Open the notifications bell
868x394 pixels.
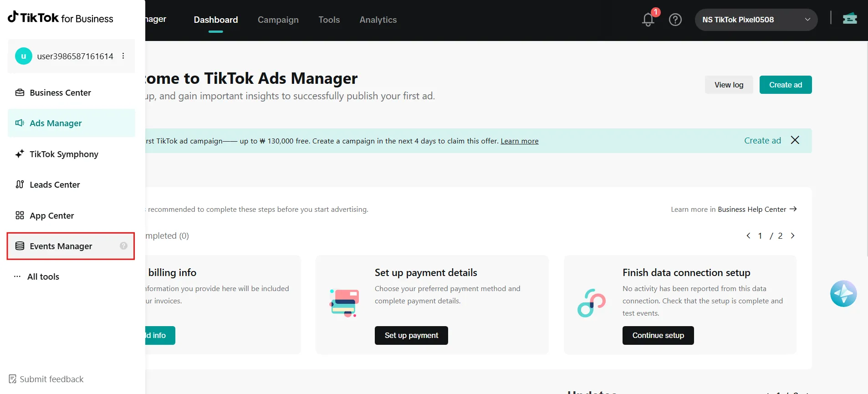[x=648, y=20]
